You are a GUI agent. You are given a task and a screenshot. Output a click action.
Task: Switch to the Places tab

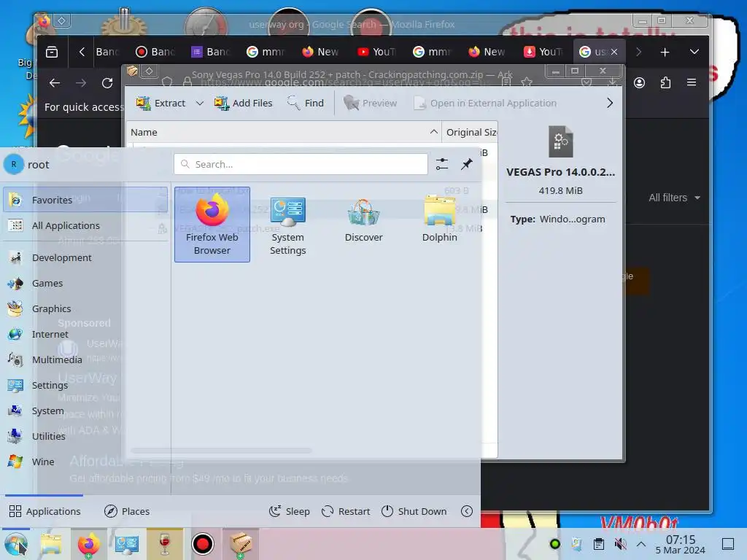pos(127,511)
